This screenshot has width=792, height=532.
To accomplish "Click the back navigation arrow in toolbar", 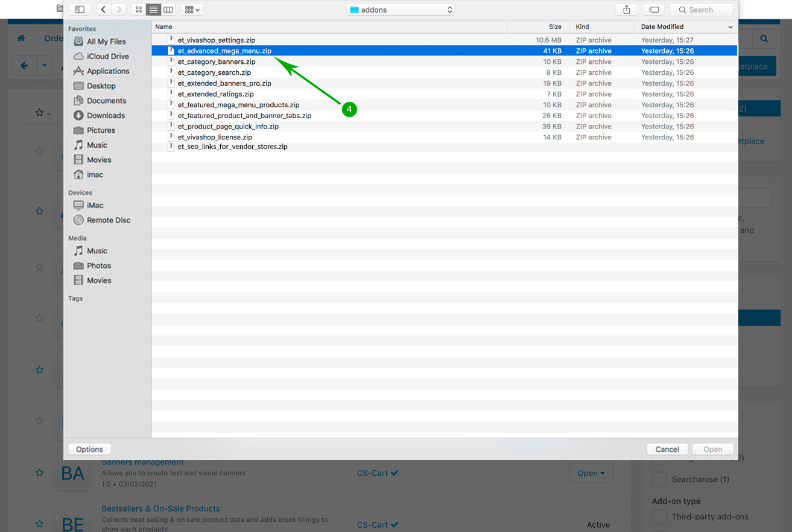I will [x=104, y=10].
